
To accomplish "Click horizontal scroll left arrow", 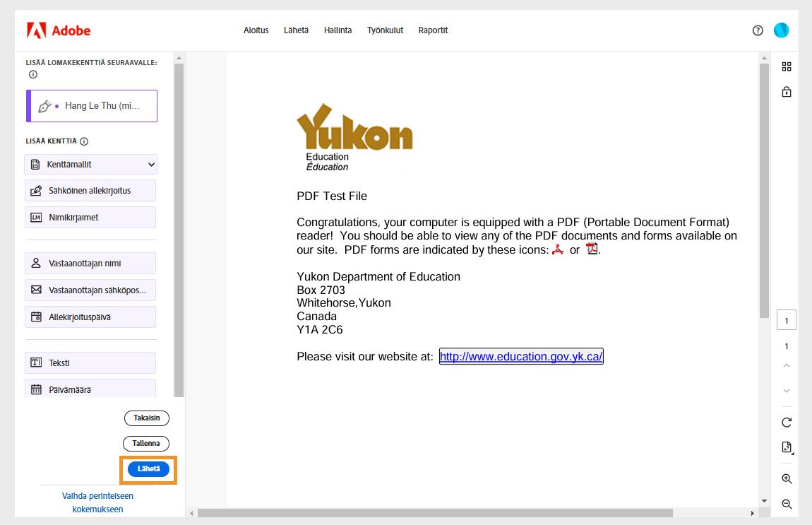I will tap(191, 513).
